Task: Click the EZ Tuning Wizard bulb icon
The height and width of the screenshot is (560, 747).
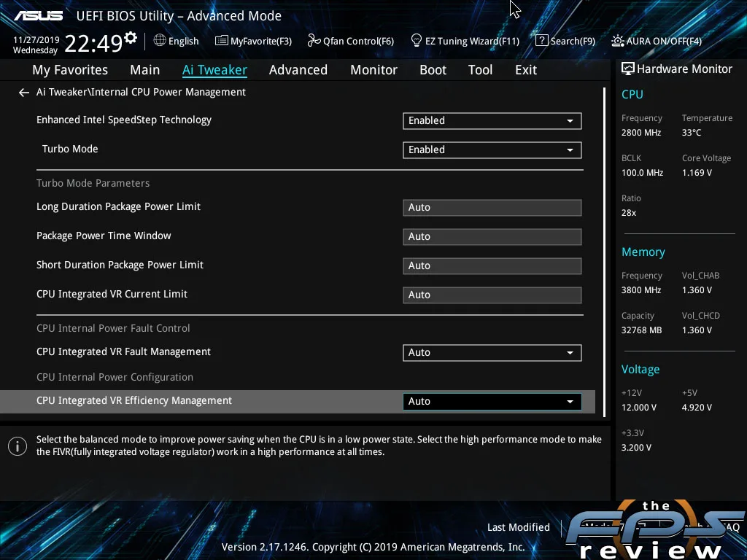Action: (417, 41)
